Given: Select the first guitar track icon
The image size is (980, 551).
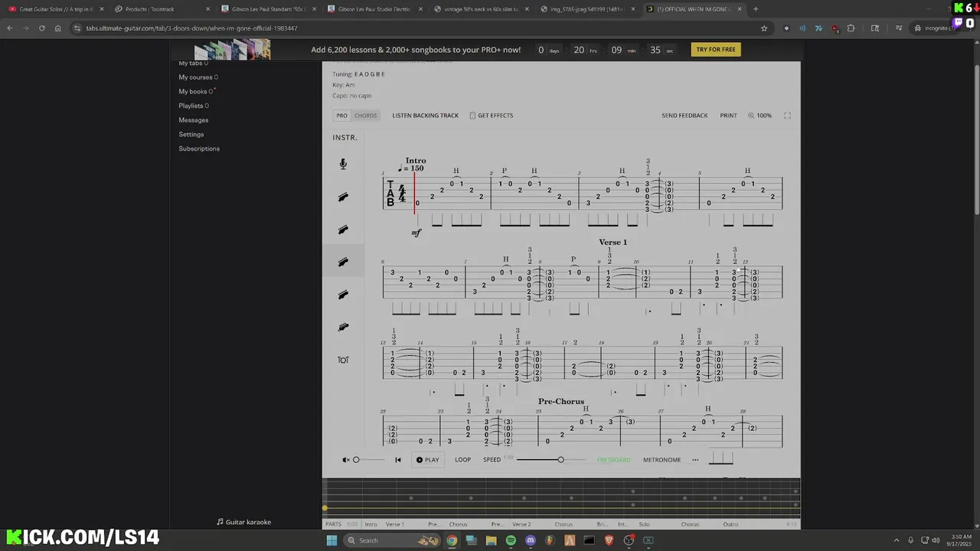Looking at the screenshot, I should [x=343, y=197].
